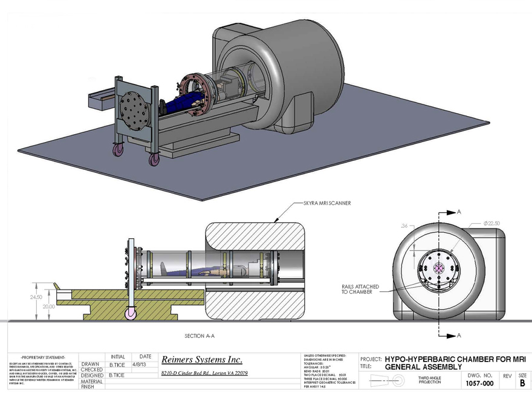Click the diameter 22.50 dimension callout
The image size is (532, 399).
[491, 222]
